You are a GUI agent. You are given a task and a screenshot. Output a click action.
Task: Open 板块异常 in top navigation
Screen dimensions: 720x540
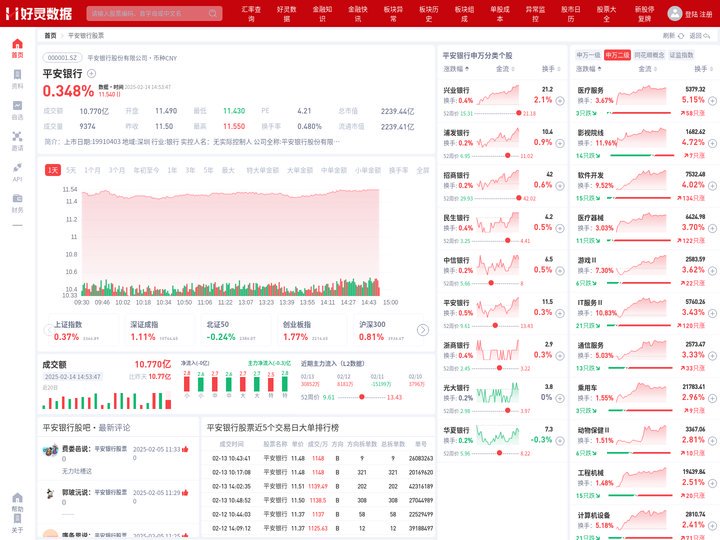click(x=393, y=14)
